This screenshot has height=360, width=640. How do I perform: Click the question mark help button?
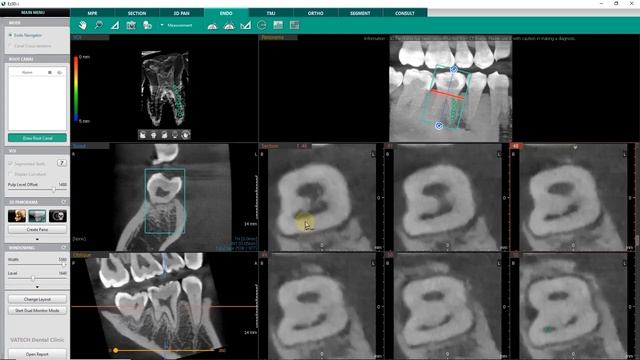pyautogui.click(x=62, y=163)
